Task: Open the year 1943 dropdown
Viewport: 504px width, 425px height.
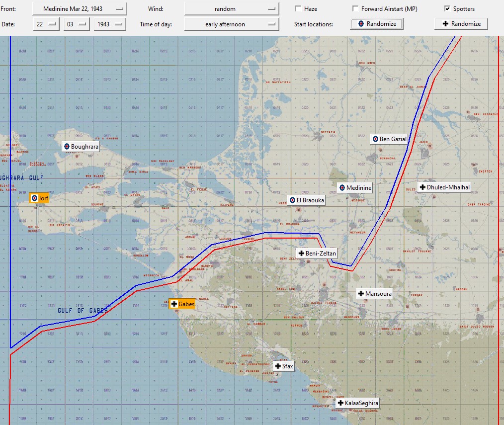Action: pos(110,24)
